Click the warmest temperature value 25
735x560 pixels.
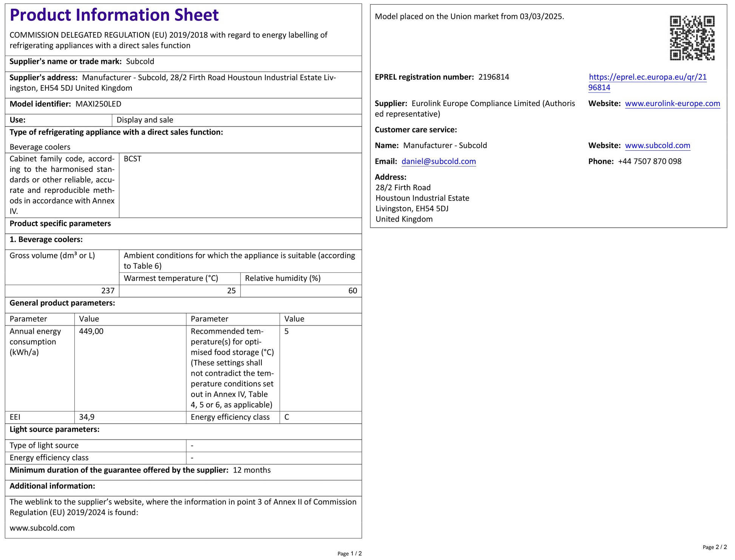click(x=231, y=290)
